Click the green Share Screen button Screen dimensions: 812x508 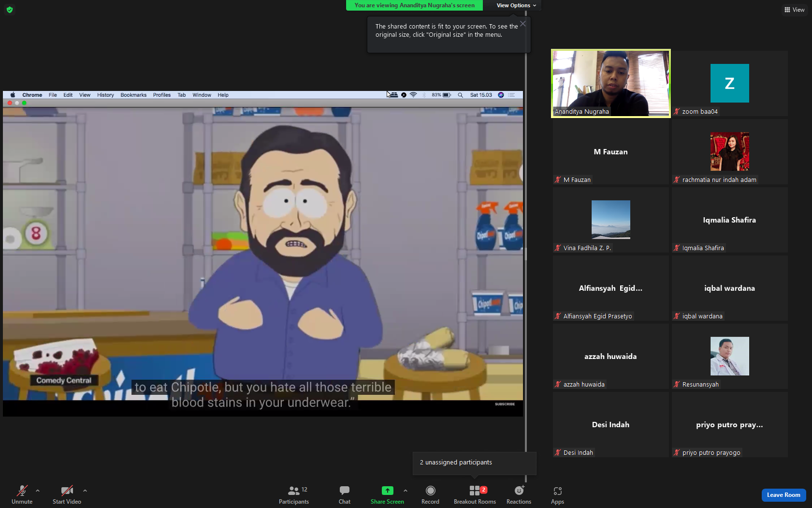[387, 494]
